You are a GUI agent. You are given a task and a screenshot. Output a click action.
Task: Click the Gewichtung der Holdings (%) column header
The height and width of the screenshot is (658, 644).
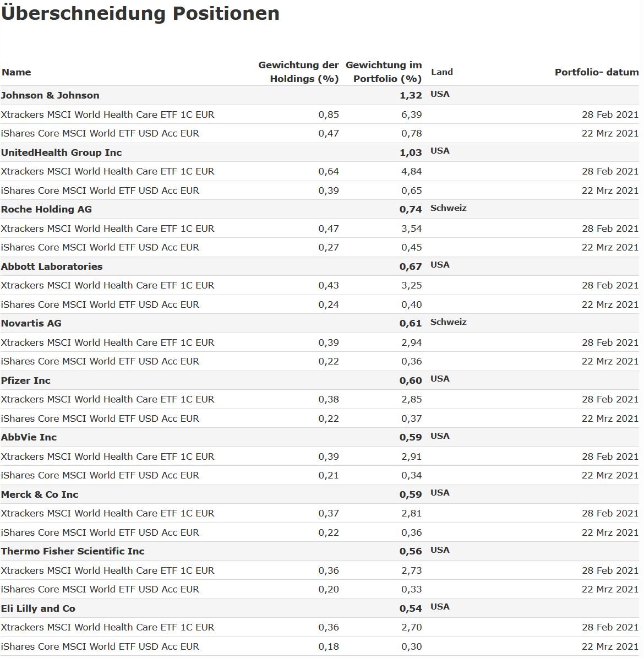click(x=299, y=72)
